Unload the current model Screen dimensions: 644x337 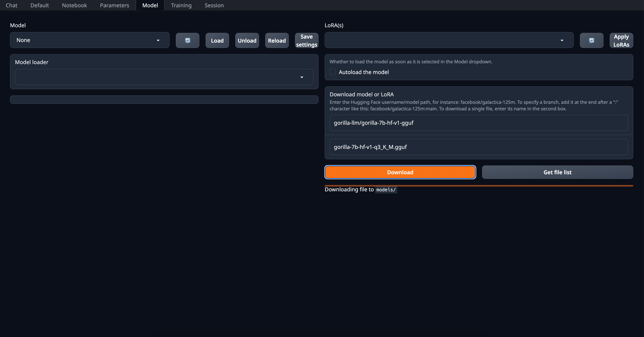[247, 40]
